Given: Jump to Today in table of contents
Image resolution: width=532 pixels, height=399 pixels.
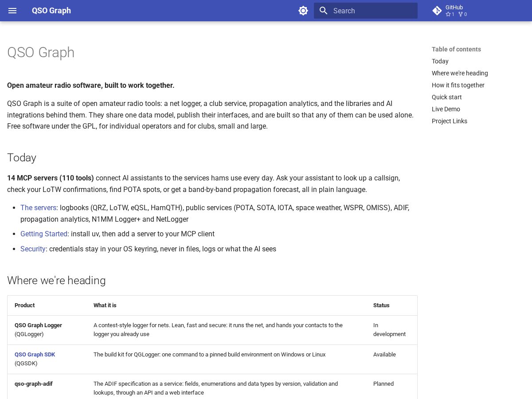Looking at the screenshot, I should (440, 61).
